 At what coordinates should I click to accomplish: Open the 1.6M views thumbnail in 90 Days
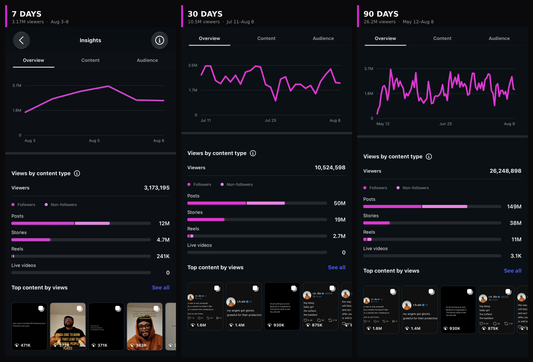[381, 310]
